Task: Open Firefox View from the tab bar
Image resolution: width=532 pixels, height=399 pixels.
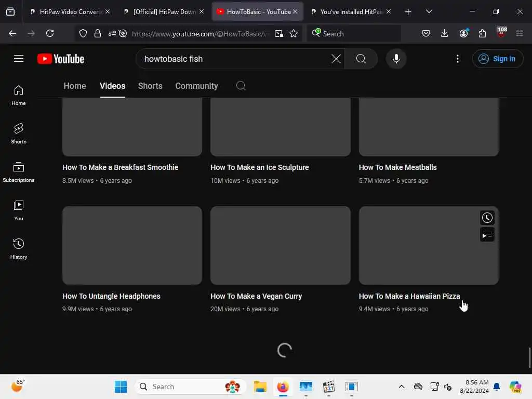Action: [x=10, y=11]
